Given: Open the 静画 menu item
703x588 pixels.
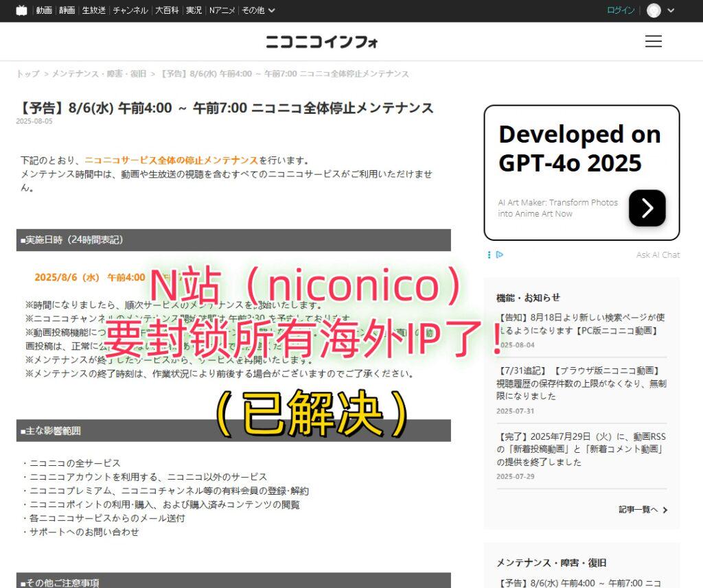Looking at the screenshot, I should 67,10.
